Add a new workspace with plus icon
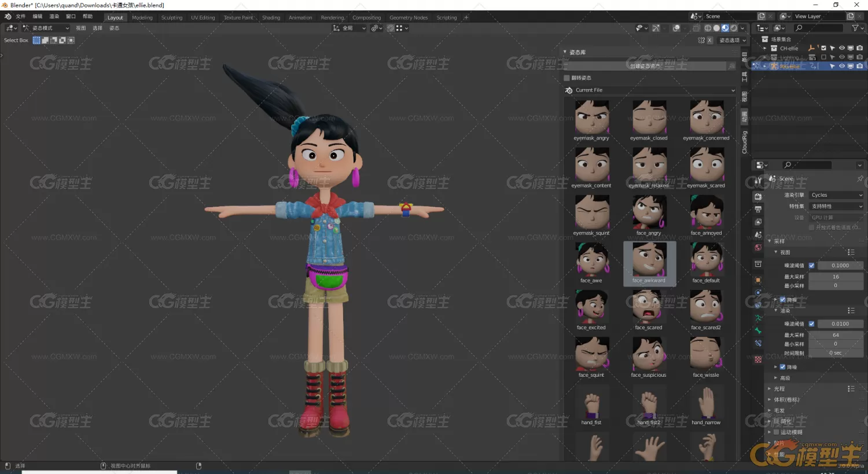 click(466, 17)
